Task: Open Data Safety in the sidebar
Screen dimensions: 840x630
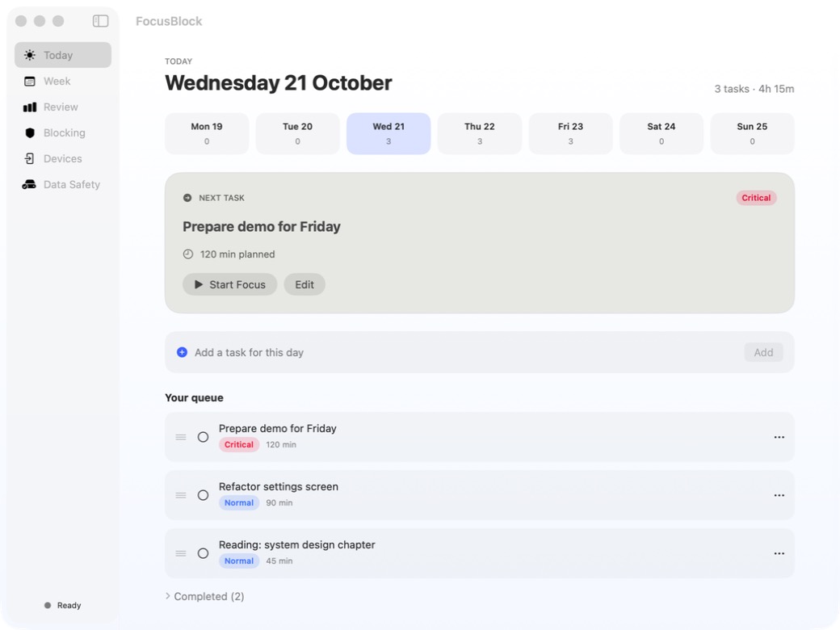Action: [63, 184]
